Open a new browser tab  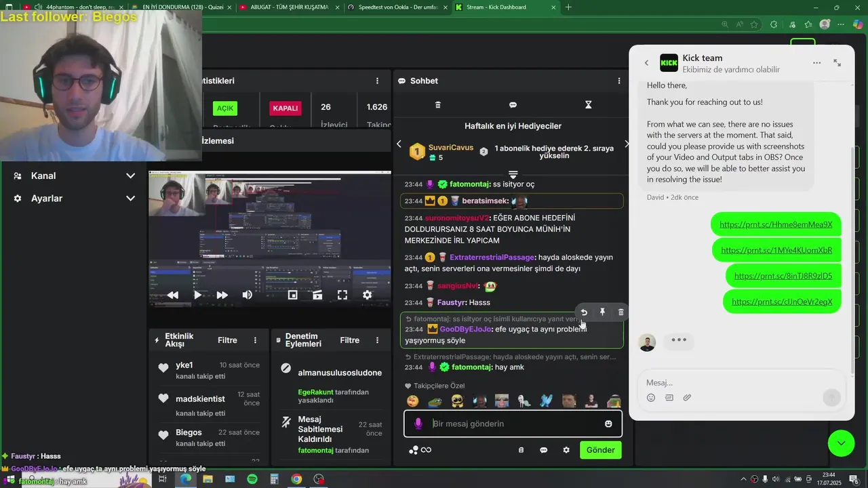click(x=568, y=7)
